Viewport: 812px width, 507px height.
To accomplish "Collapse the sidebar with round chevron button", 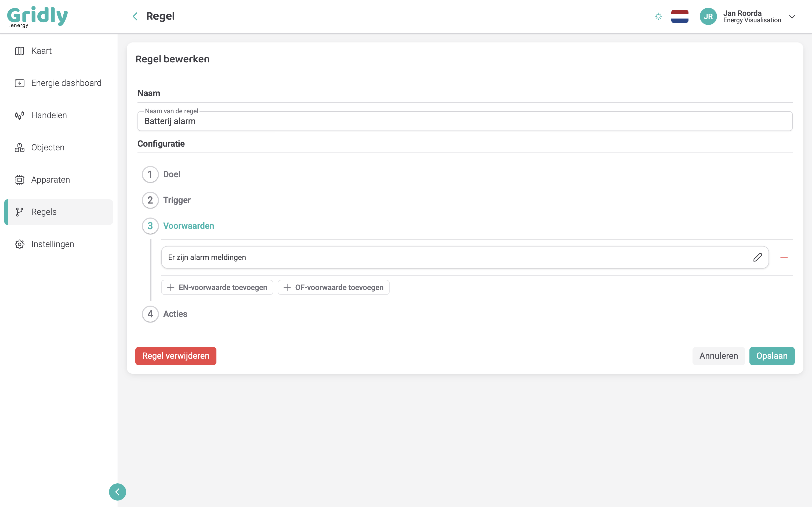I will [117, 492].
